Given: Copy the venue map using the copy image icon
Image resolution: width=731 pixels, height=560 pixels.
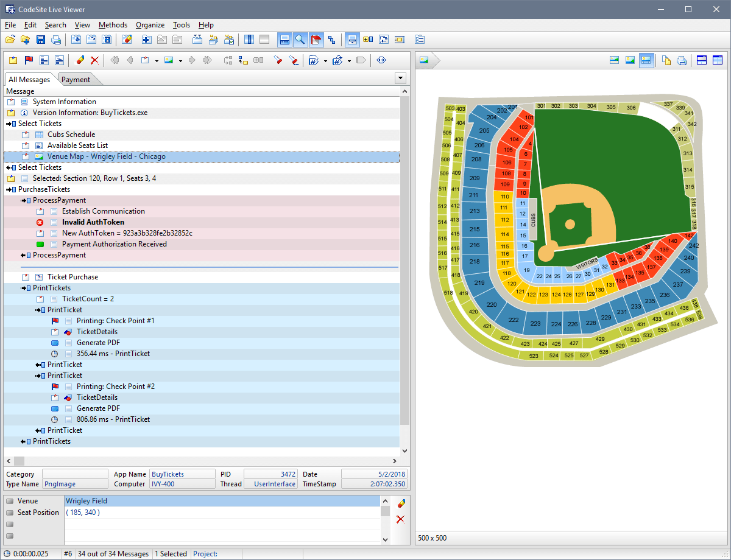Looking at the screenshot, I should click(667, 60).
